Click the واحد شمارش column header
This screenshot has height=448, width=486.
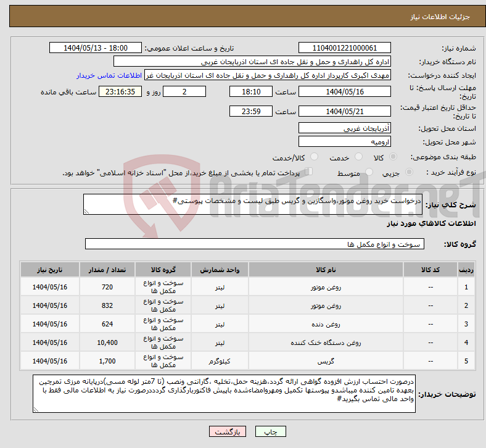tap(220, 270)
